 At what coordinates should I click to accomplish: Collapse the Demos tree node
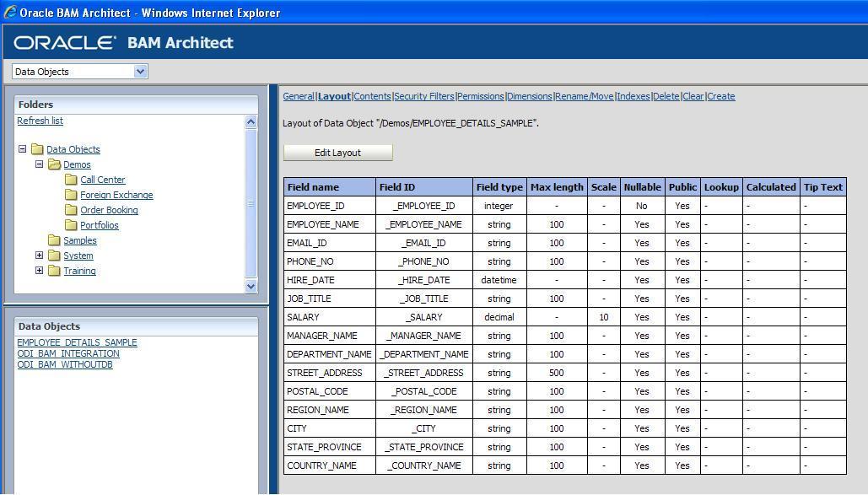[x=39, y=164]
